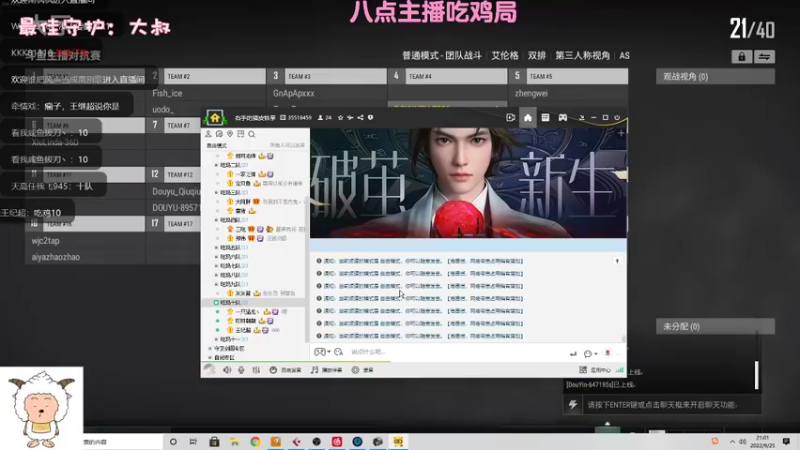Screen dimensions: 800x450
Task: Click the swap arrows icon in PUBG lobby
Action: pos(764,57)
